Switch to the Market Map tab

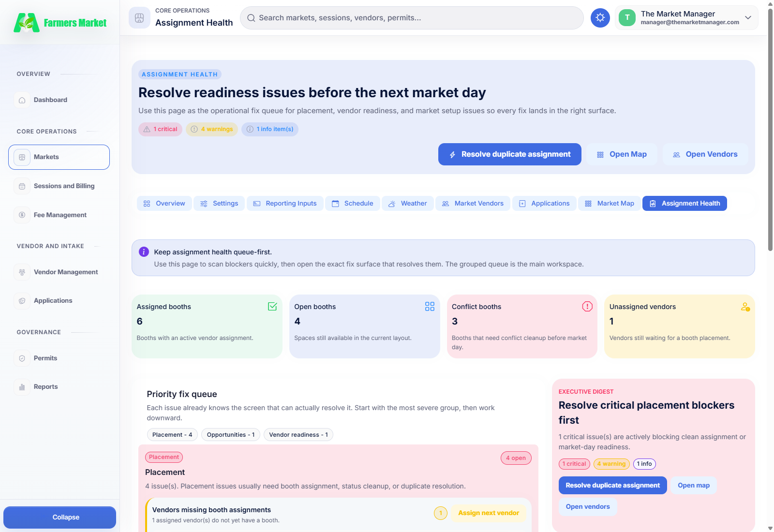pyautogui.click(x=609, y=203)
